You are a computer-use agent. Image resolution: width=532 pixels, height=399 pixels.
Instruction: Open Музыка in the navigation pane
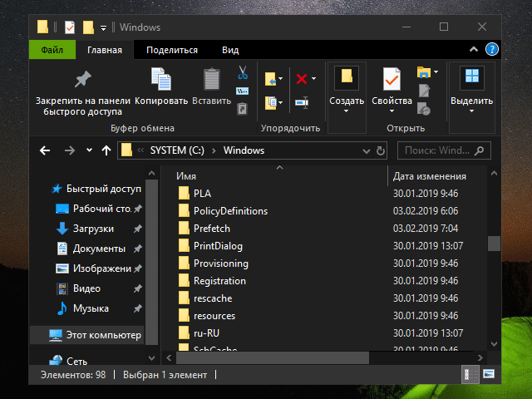point(98,308)
